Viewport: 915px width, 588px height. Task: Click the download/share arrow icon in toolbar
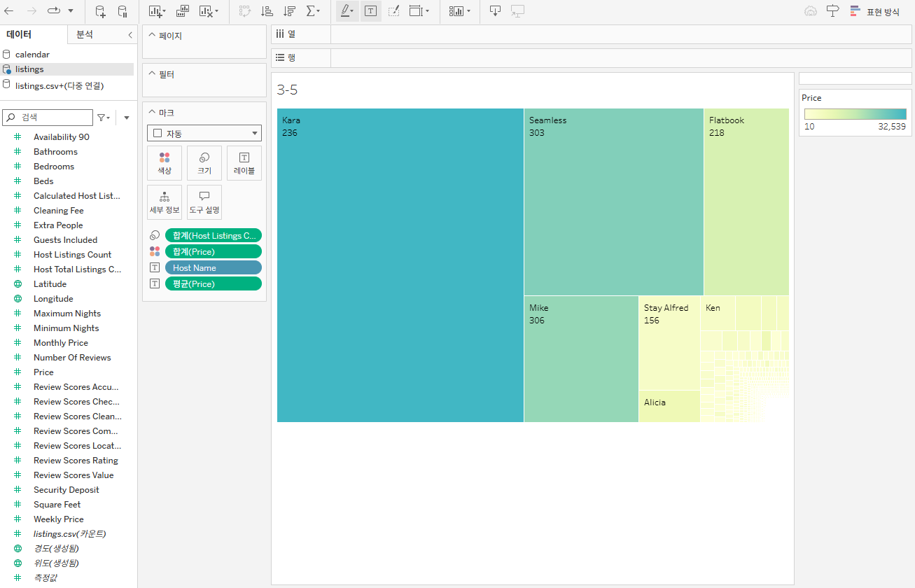coord(495,11)
